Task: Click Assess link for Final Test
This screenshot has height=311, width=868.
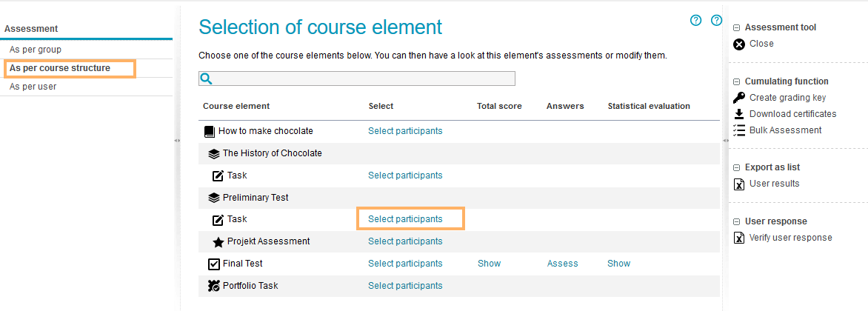Action: click(x=562, y=264)
